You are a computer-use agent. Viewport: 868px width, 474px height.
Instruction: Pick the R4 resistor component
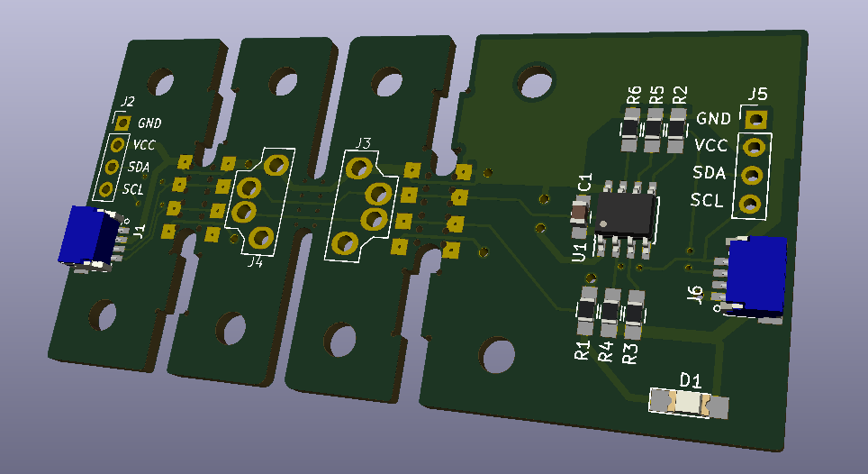point(610,313)
